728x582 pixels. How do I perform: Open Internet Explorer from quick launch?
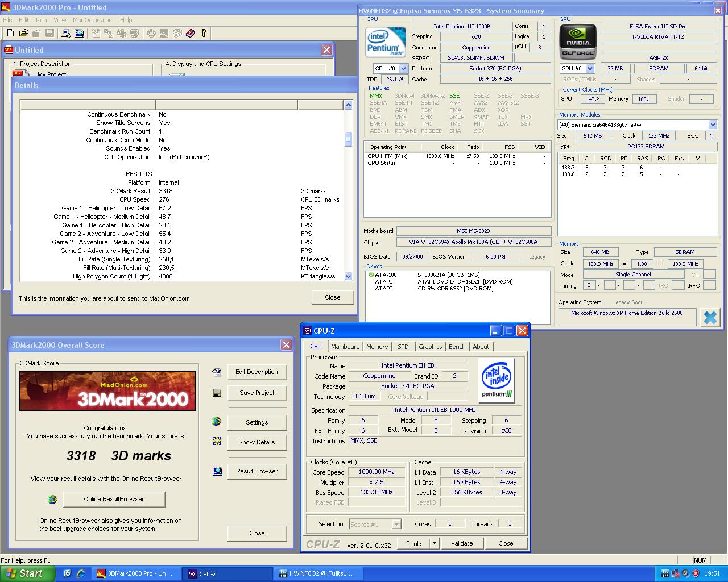[x=81, y=573]
